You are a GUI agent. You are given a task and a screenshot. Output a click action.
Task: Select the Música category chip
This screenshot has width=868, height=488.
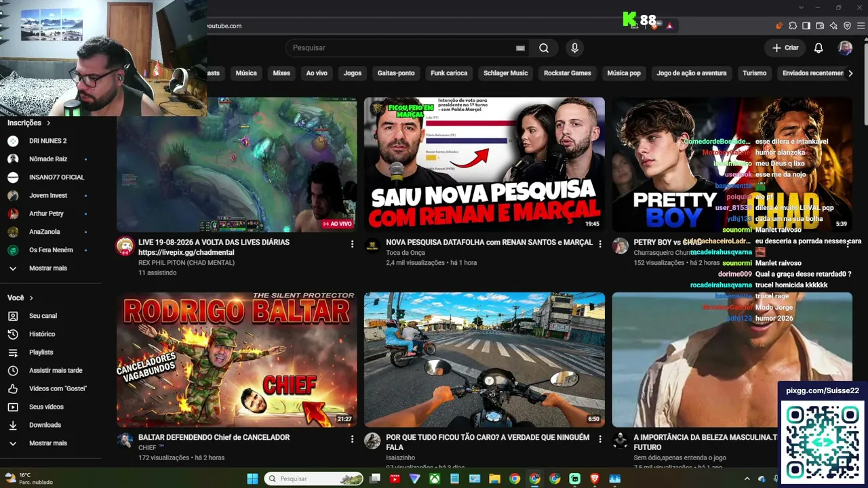pyautogui.click(x=246, y=73)
